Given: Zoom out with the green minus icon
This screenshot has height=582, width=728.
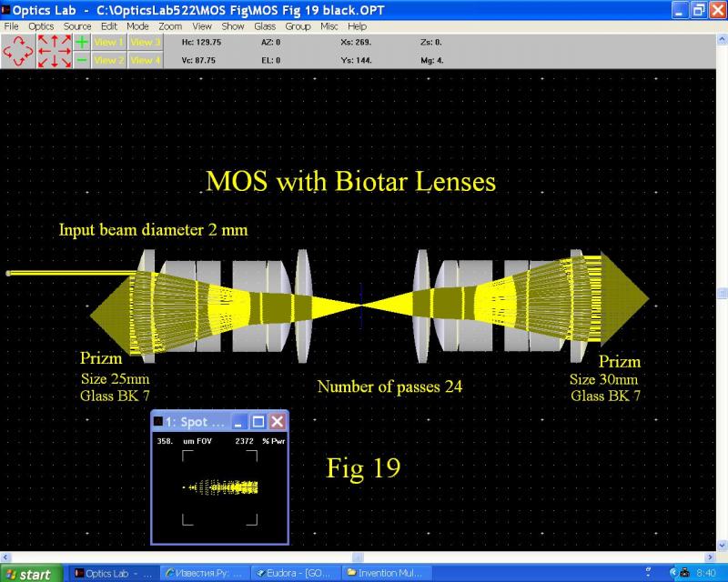Looking at the screenshot, I should (x=82, y=60).
